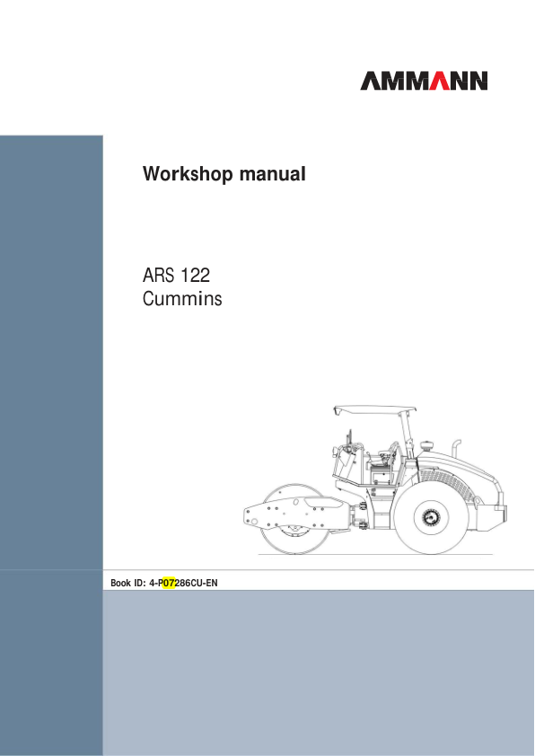
Task: Select the 'Workshop manual' title text
Action: click(x=224, y=174)
